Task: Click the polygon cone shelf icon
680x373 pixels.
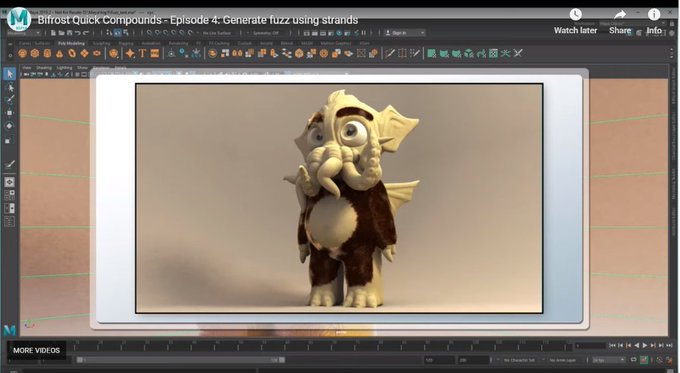Action: point(59,53)
